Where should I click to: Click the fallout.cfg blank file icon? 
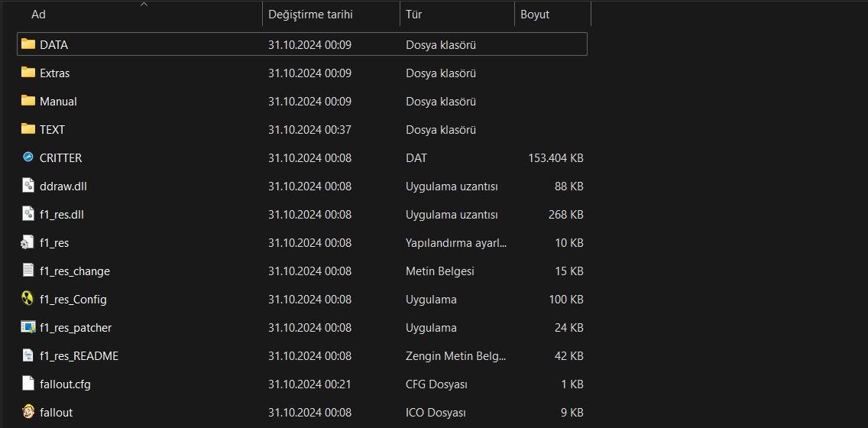click(28, 384)
